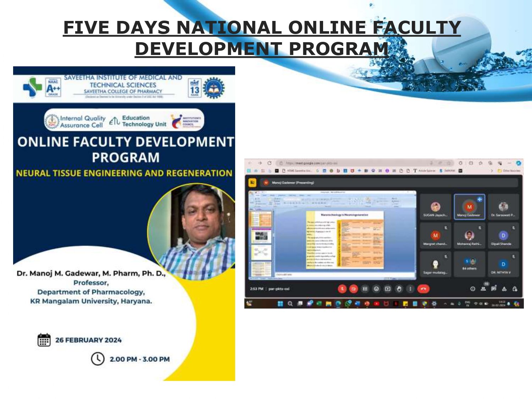Click the taskbar clock and date
The image size is (532, 399).
pyautogui.click(x=498, y=303)
